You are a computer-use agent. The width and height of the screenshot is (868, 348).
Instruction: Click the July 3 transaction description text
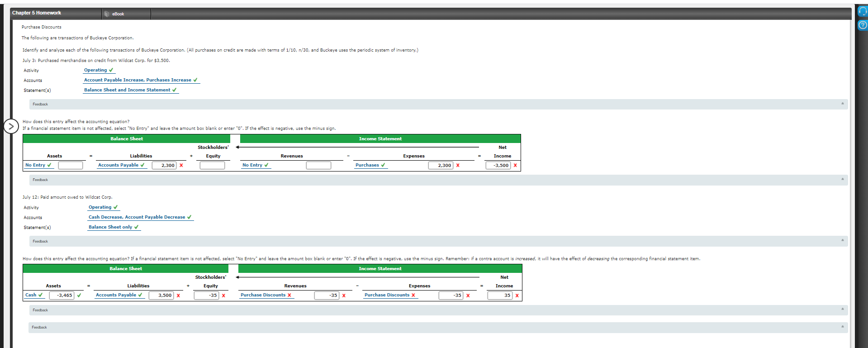point(96,61)
